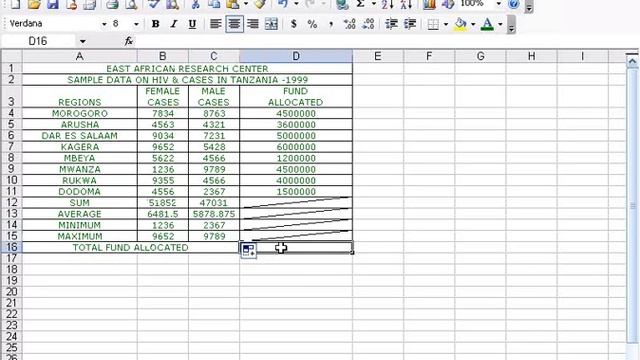Select row 12 header
640x360 pixels.
[11, 202]
